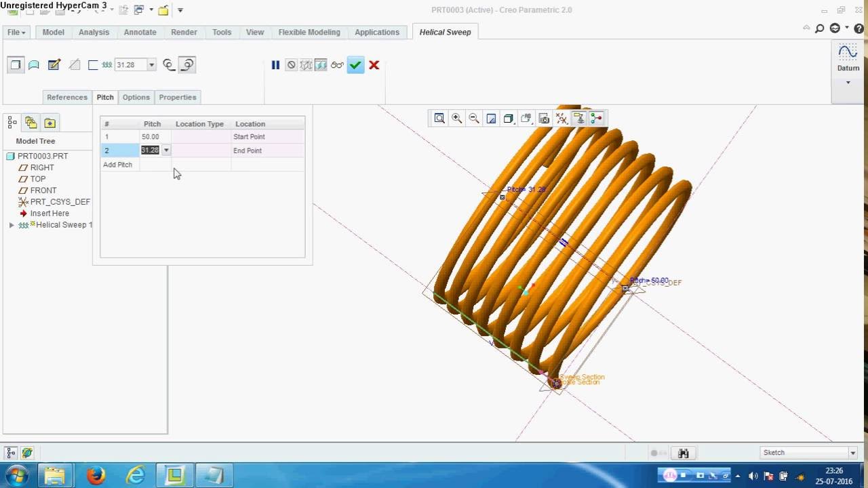Open the Favorites tab icon
The height and width of the screenshot is (488, 868).
(50, 123)
